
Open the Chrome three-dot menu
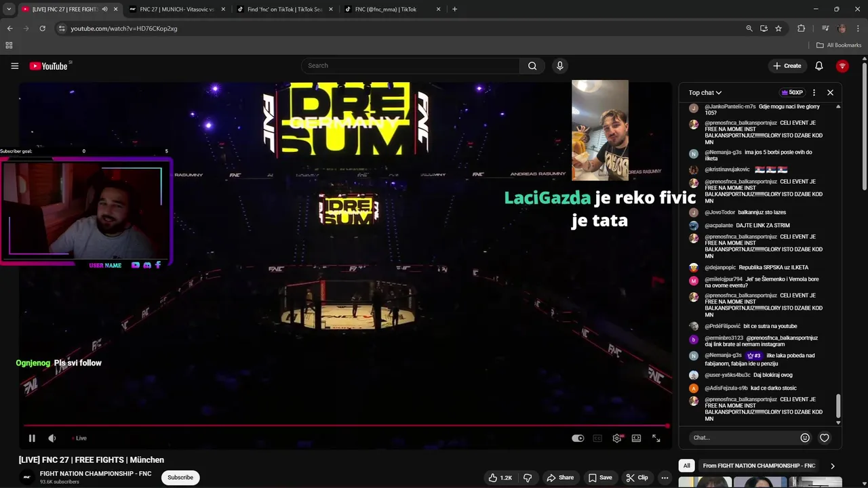coord(857,28)
